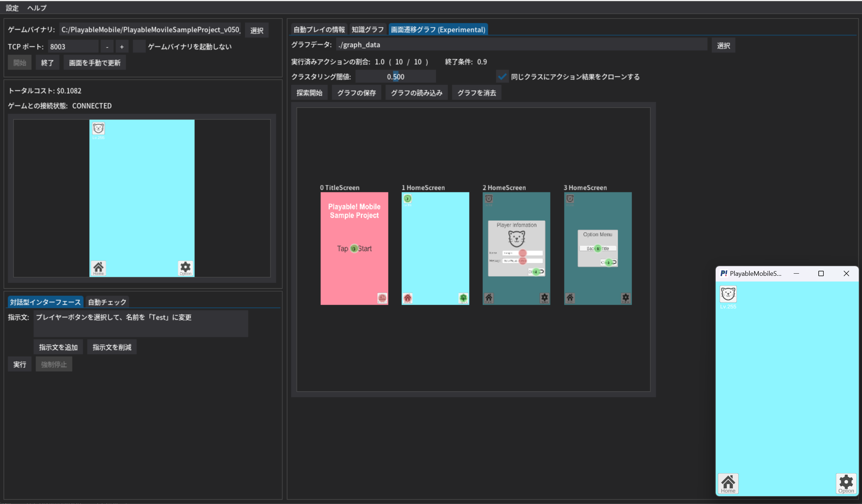Click green player marker in 1 HomeScreen node
Image resolution: width=862 pixels, height=504 pixels.
tap(408, 199)
